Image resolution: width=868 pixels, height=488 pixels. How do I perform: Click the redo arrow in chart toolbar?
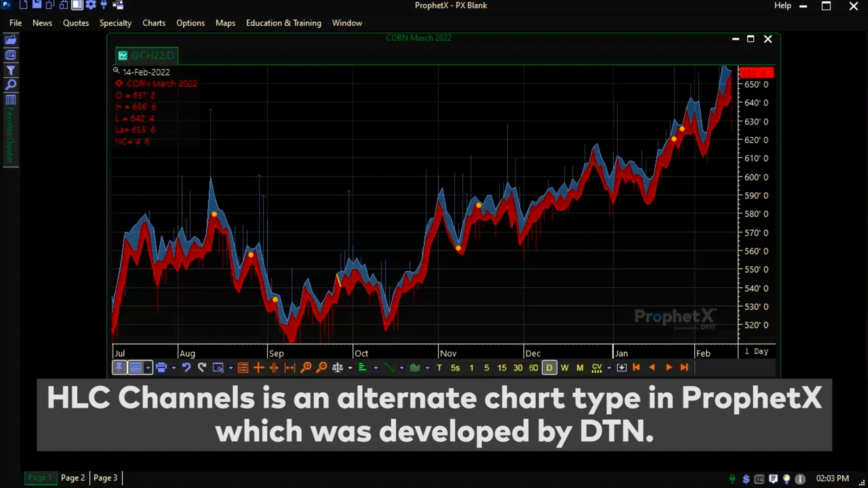(202, 368)
